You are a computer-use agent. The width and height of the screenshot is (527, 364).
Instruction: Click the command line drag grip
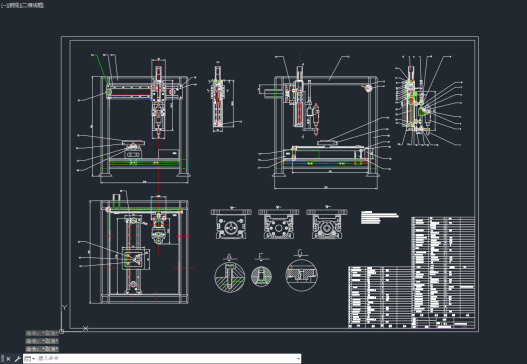pyautogui.click(x=2, y=359)
